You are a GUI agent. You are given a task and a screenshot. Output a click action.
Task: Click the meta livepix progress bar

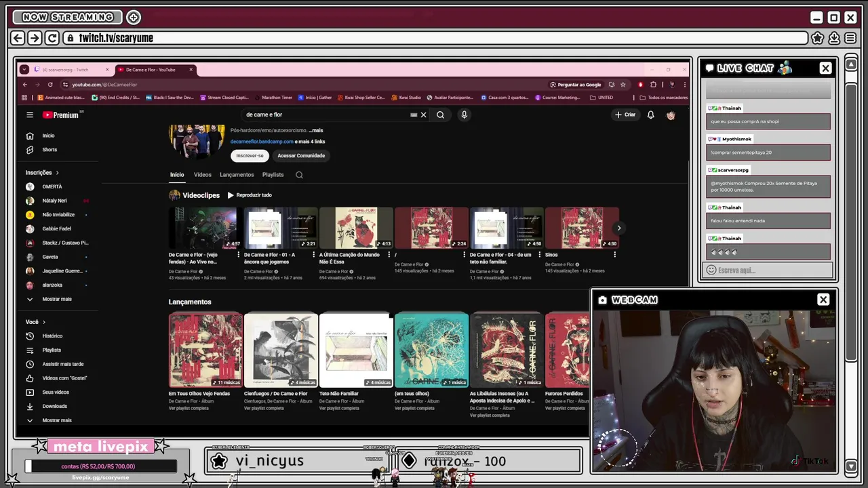(x=100, y=466)
